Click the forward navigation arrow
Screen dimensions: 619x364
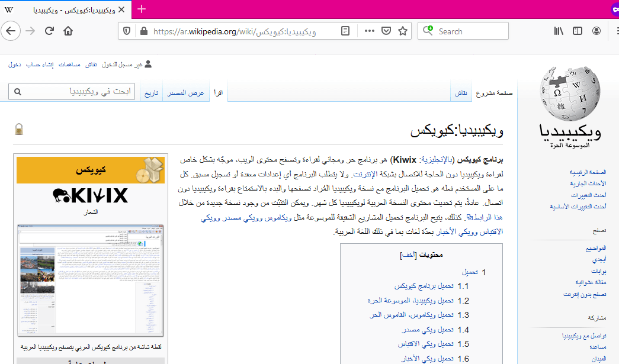click(30, 31)
